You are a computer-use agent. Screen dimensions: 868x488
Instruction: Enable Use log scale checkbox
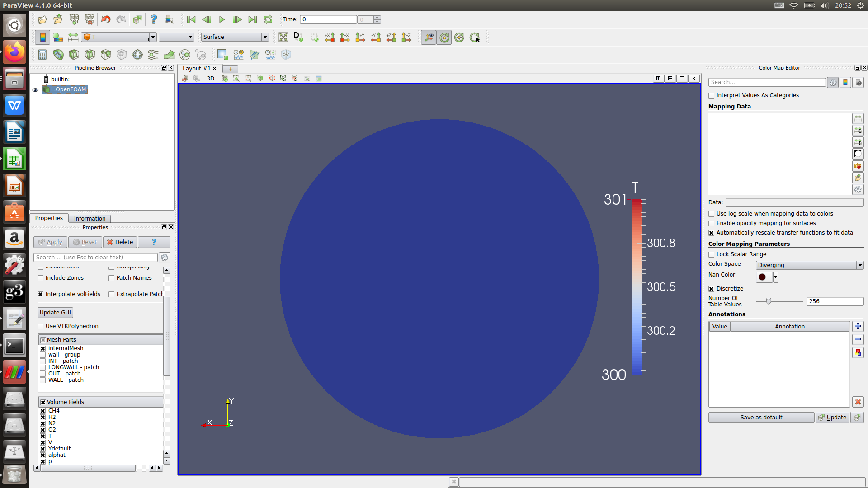pyautogui.click(x=712, y=214)
